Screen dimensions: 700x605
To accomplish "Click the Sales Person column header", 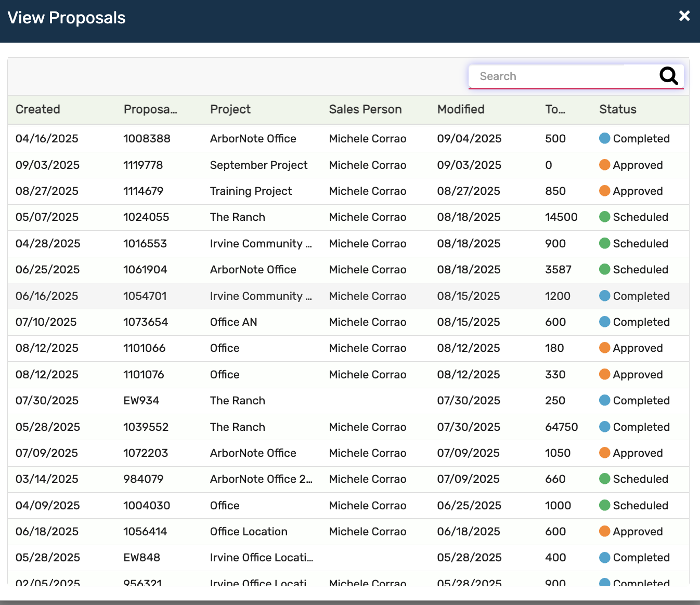I will point(365,109).
